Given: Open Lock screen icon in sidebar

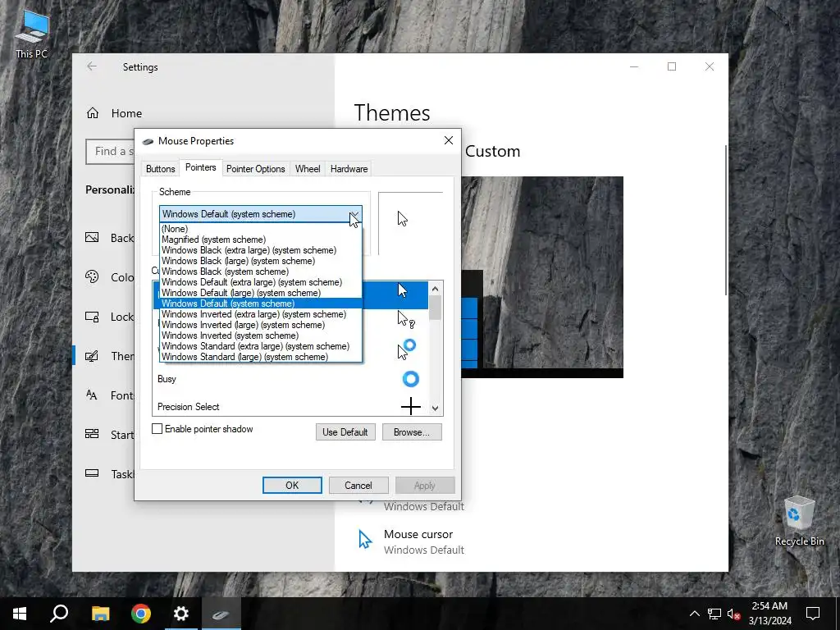Looking at the screenshot, I should coord(92,317).
